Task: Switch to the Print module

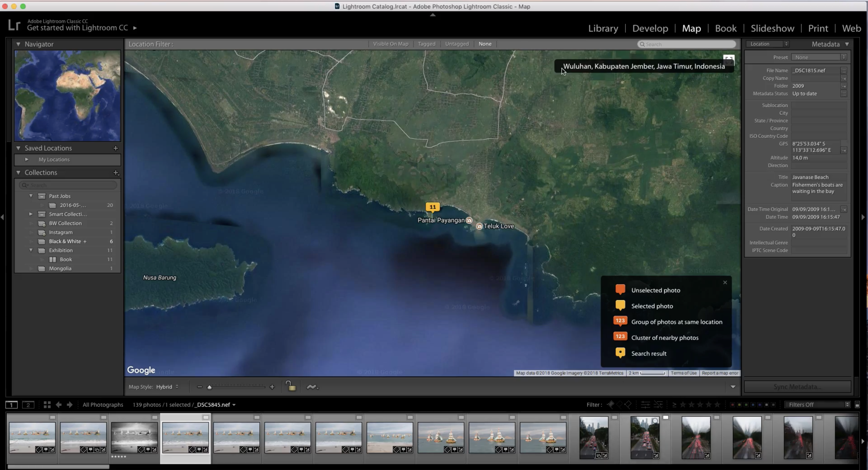Action: [818, 28]
